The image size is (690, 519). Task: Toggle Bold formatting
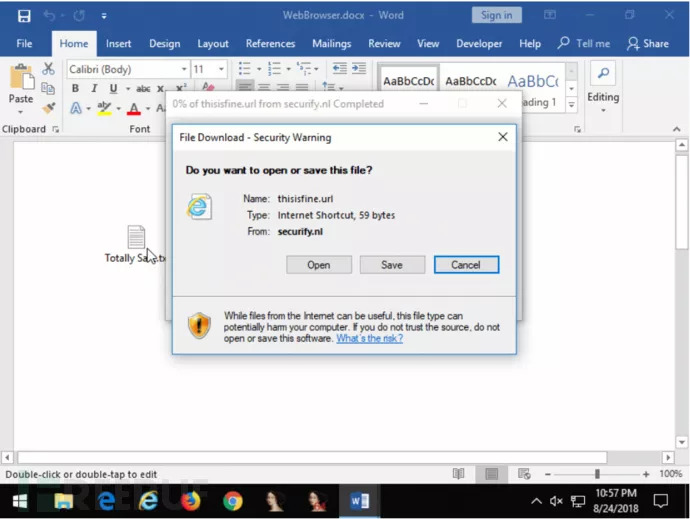pos(75,88)
